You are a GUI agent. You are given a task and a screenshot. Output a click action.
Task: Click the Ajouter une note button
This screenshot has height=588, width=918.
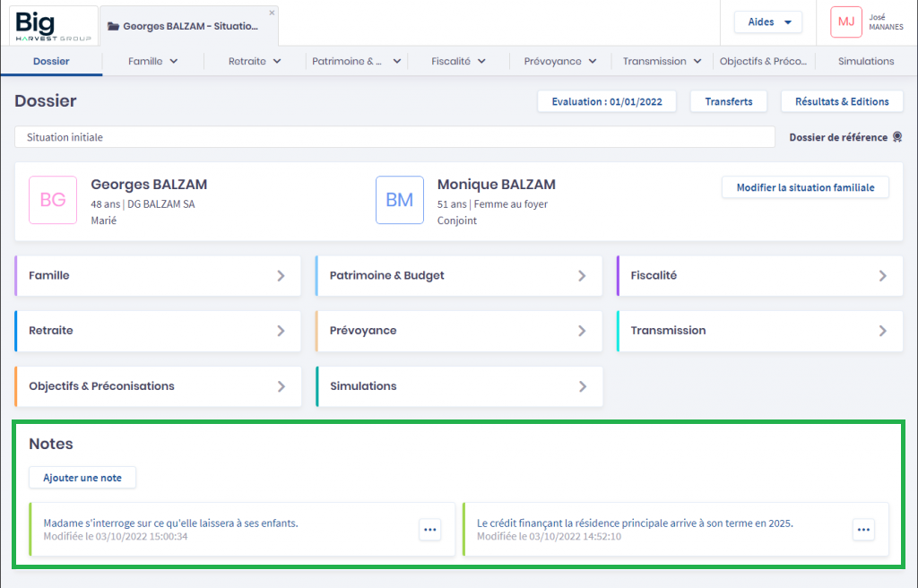tap(82, 478)
